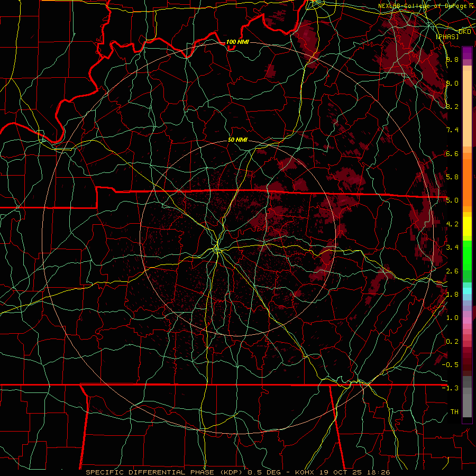The image size is (476, 476).
Task: Click the "-0.5" color scale value
Action: coord(450,364)
